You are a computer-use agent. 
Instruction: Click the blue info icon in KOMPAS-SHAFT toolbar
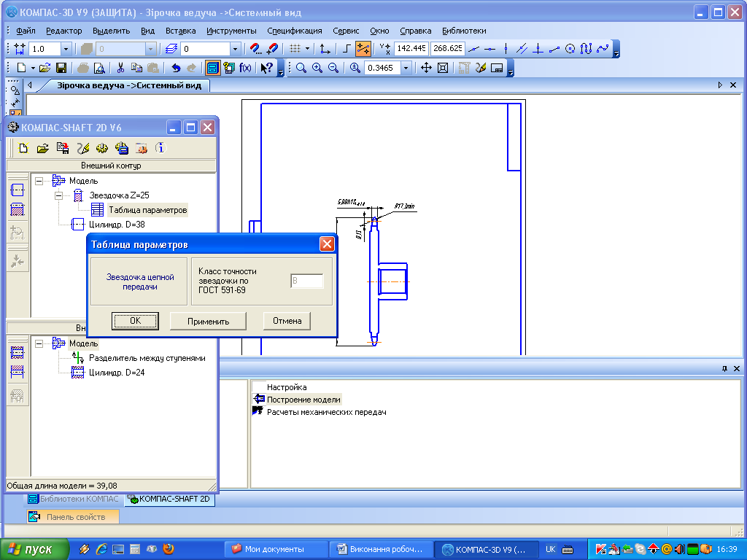tap(160, 148)
